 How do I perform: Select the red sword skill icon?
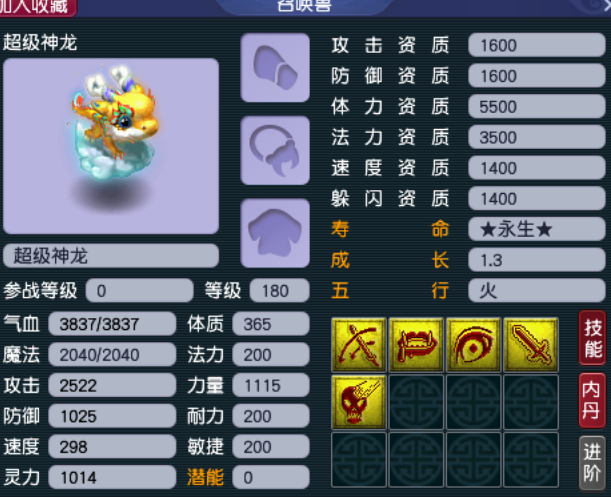[531, 345]
